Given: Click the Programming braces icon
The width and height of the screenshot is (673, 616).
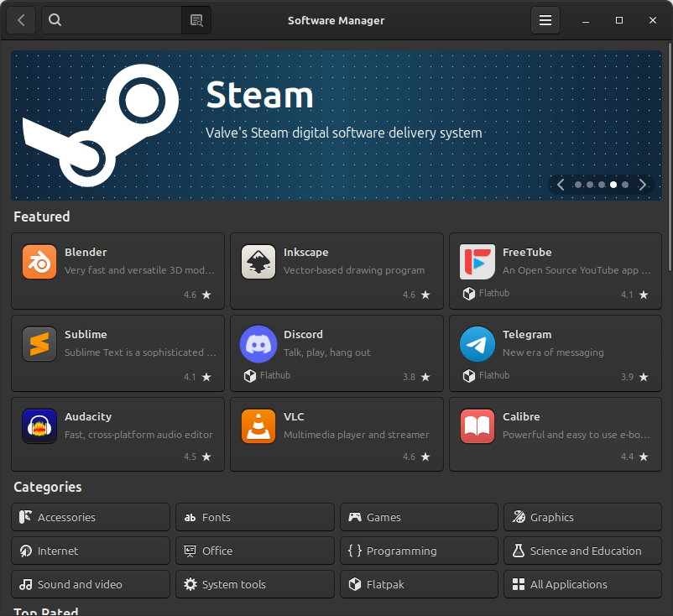Looking at the screenshot, I should (355, 551).
